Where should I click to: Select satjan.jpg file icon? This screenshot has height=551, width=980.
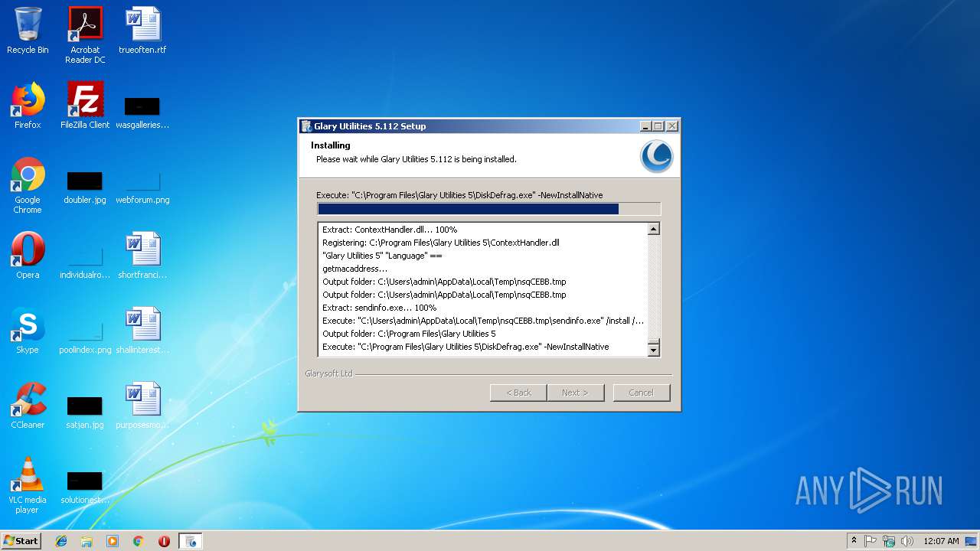click(85, 412)
